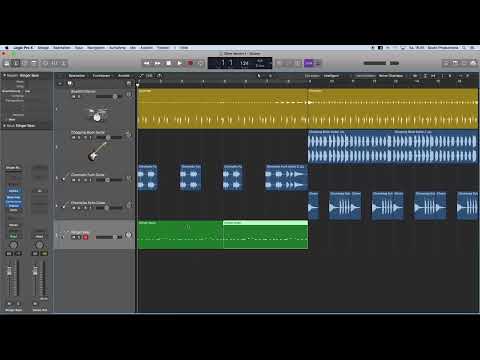Mute the Drummer track
This screenshot has height=360, width=480.
74,97
